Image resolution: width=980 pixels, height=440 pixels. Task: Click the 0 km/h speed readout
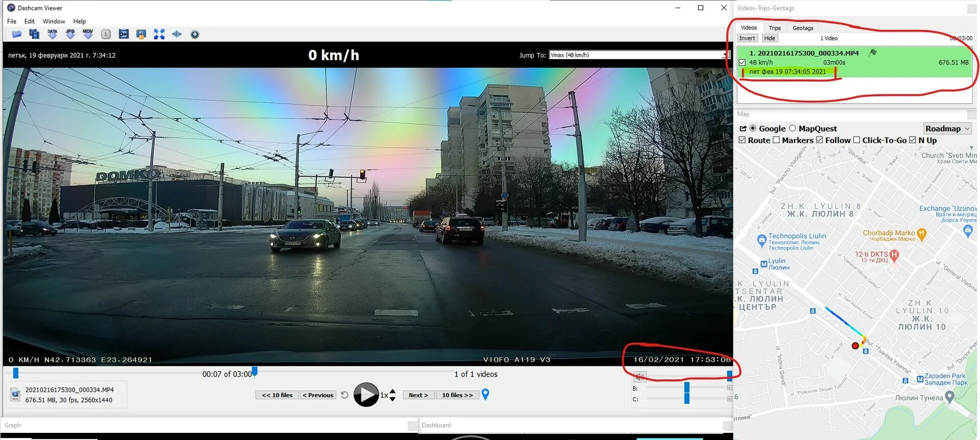click(x=334, y=55)
